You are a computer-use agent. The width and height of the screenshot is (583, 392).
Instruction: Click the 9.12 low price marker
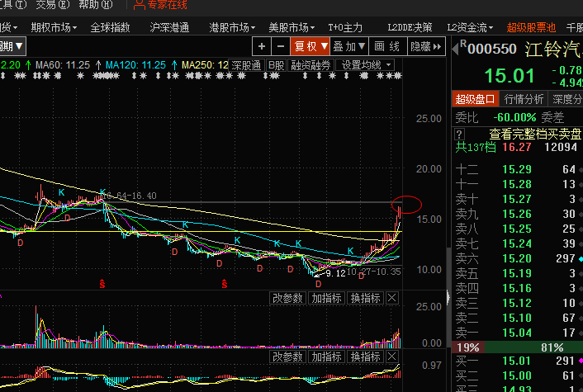click(x=336, y=273)
